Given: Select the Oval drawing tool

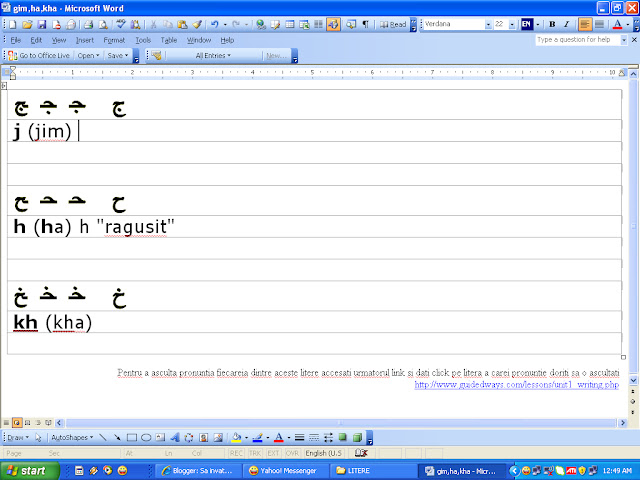Looking at the screenshot, I should (x=146, y=438).
